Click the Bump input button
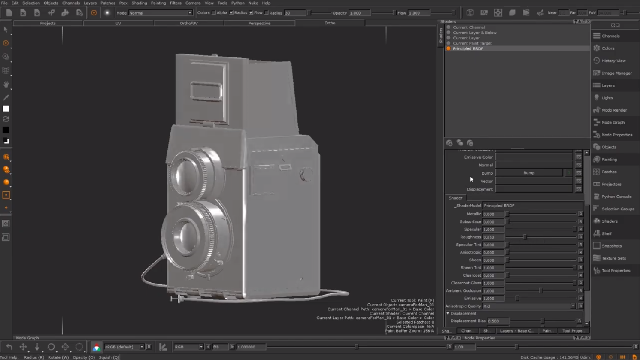This screenshot has height=360, width=640. click(x=529, y=173)
